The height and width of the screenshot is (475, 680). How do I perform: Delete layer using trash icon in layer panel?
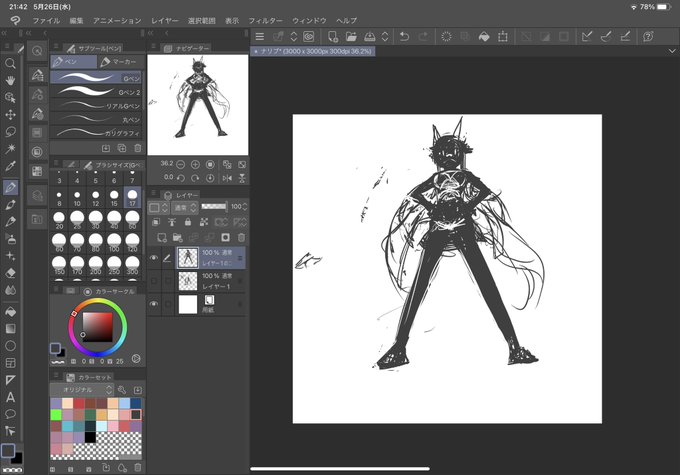click(x=242, y=237)
